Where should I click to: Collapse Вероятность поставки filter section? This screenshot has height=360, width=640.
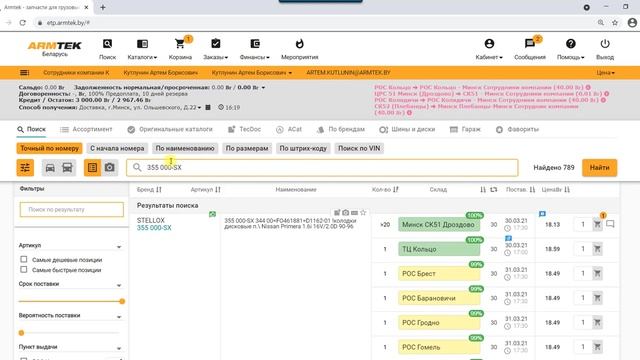(x=119, y=317)
